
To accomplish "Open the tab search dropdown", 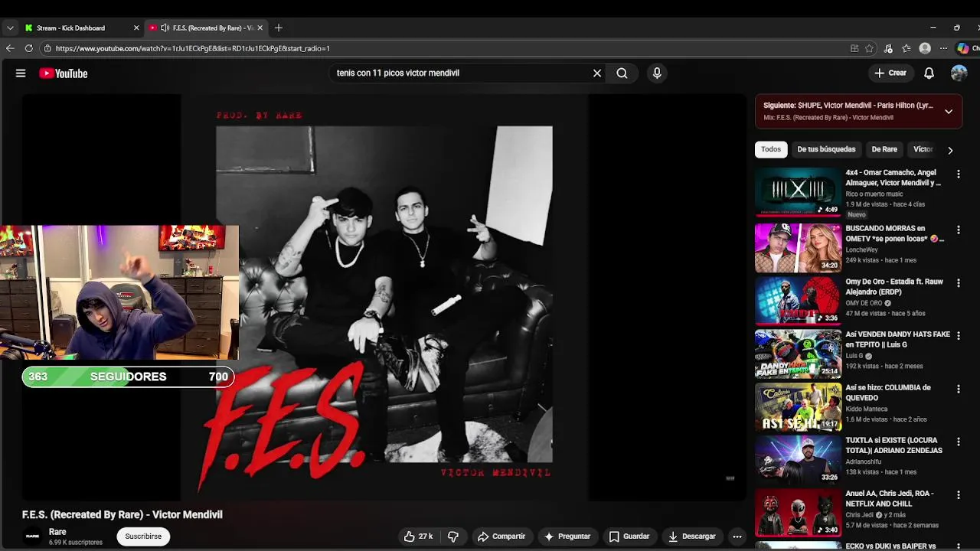I will tap(10, 28).
